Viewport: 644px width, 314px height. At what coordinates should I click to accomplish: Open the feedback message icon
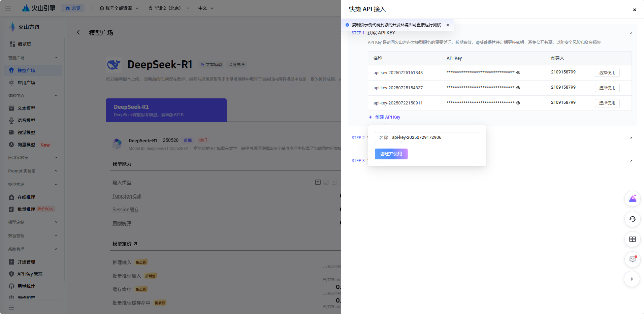pyautogui.click(x=632, y=259)
